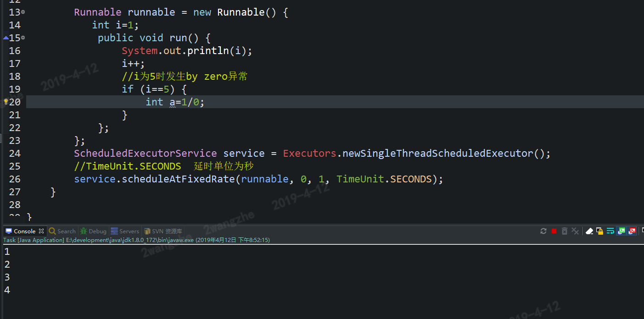Clear the console using the eraser icon
Viewport: 644px width, 319px height.
590,231
